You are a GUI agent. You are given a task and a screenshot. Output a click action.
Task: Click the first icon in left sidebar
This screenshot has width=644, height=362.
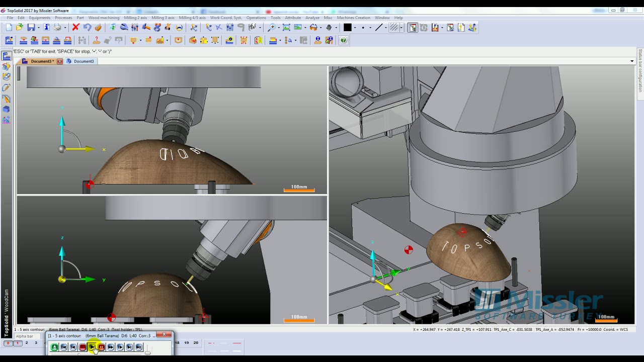coord(7,56)
